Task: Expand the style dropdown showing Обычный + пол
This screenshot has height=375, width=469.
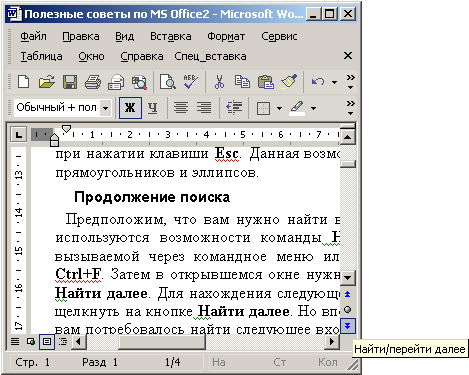Action: (x=105, y=108)
